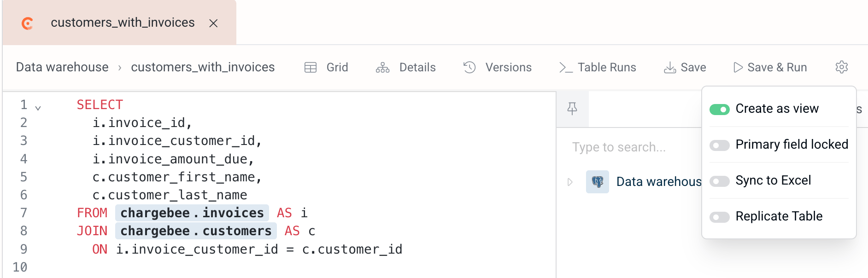868x278 pixels.
Task: Pin the side panel with pin icon
Action: 572,109
